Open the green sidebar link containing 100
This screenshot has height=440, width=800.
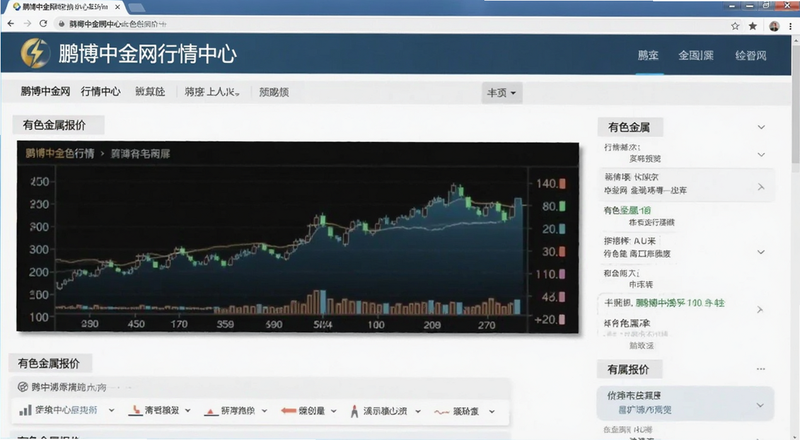click(680, 303)
